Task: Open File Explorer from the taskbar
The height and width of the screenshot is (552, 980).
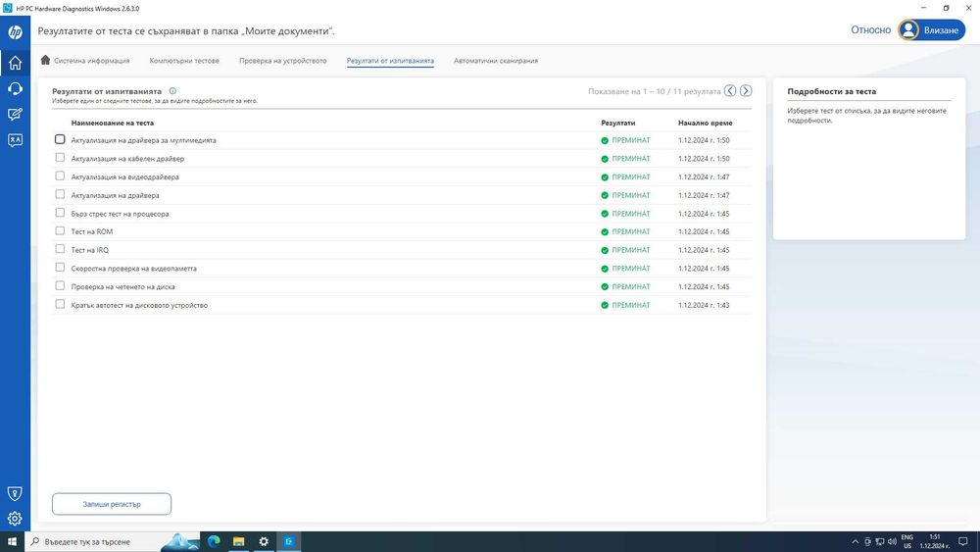Action: [239, 541]
